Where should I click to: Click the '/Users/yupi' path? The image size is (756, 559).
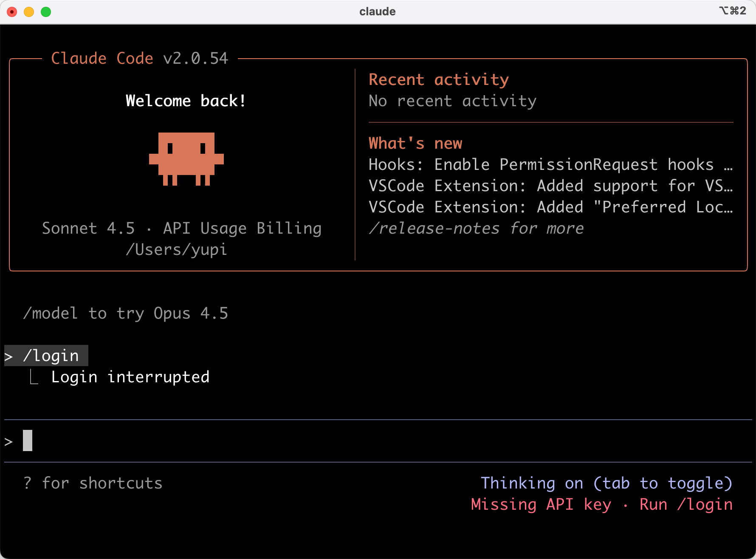pyautogui.click(x=176, y=250)
